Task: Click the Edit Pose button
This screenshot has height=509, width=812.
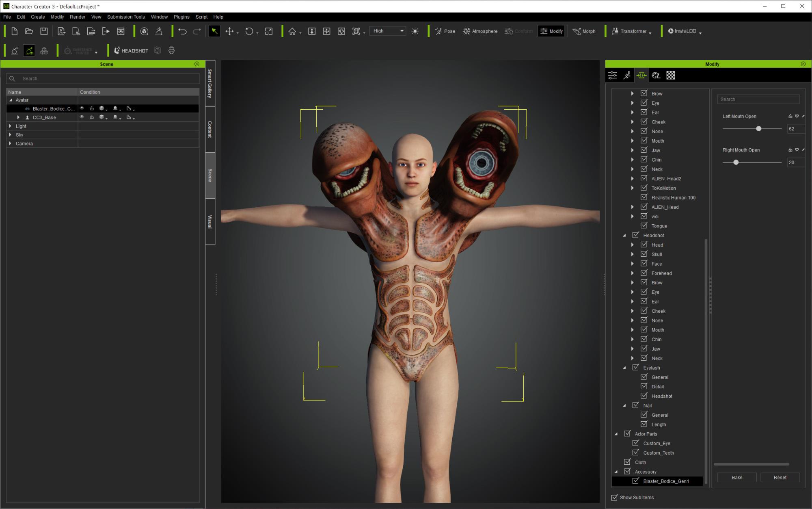Action: (445, 31)
